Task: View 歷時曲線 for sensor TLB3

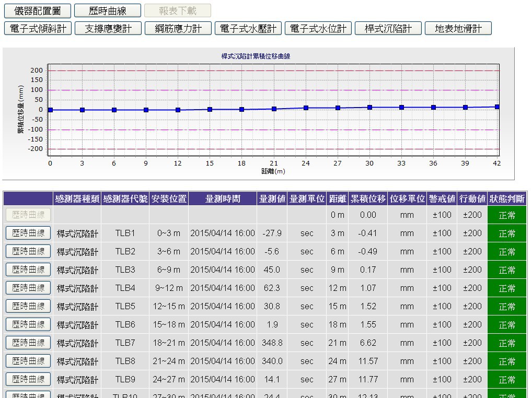Action: (28, 270)
